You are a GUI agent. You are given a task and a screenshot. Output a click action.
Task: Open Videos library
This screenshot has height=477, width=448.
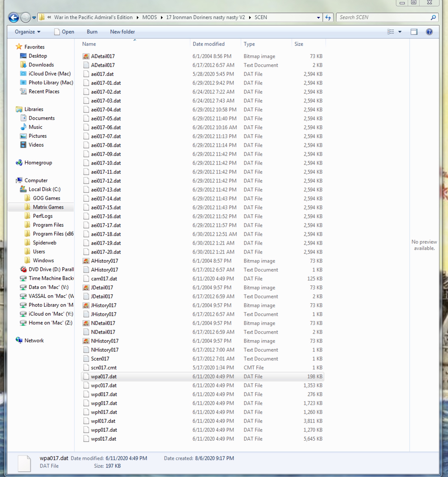pos(36,145)
